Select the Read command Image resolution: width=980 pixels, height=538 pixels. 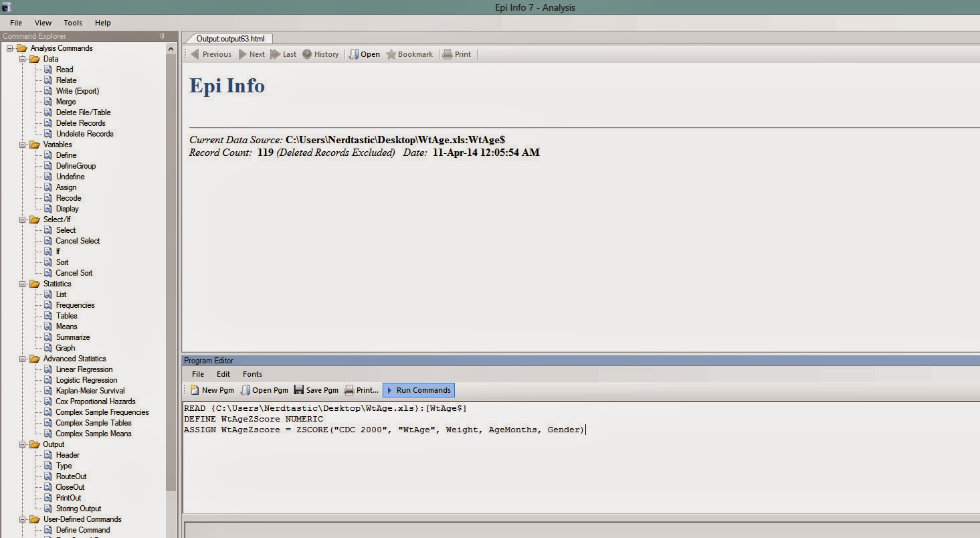pyautogui.click(x=65, y=70)
